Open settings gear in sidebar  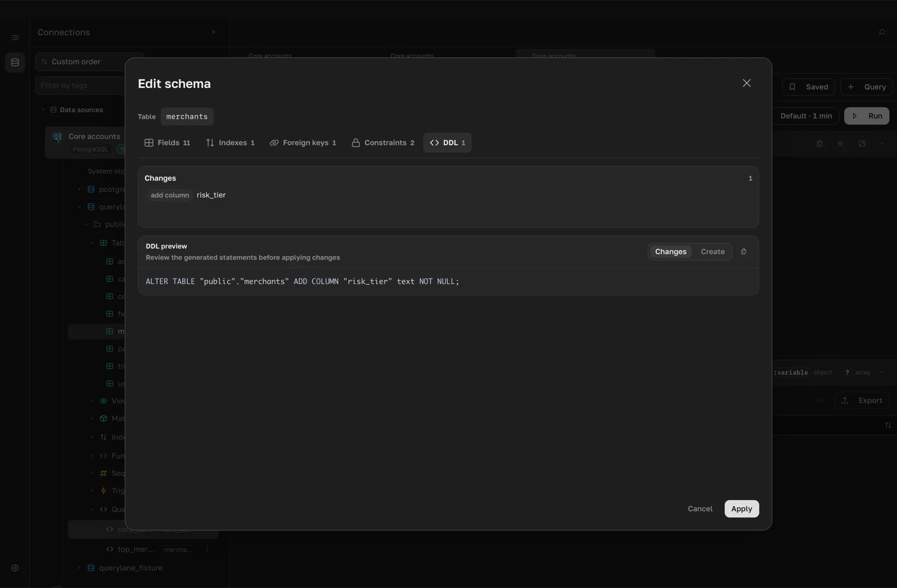pos(15,568)
